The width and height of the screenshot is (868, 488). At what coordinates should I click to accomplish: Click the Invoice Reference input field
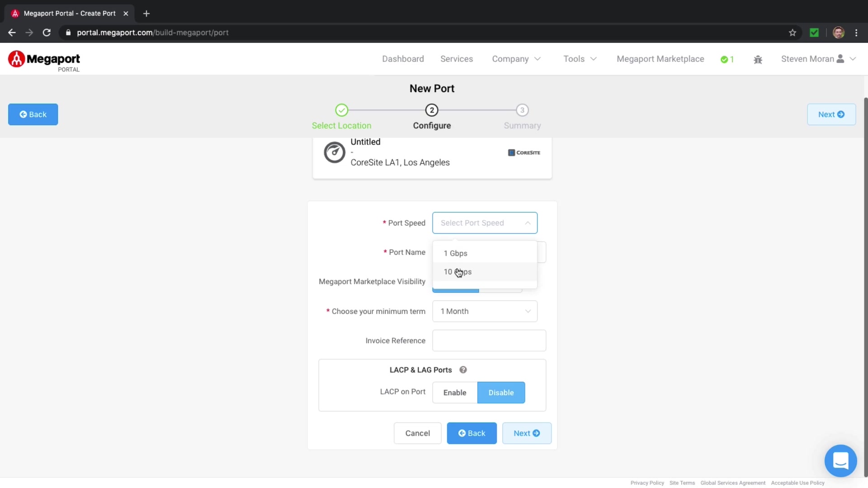click(489, 341)
